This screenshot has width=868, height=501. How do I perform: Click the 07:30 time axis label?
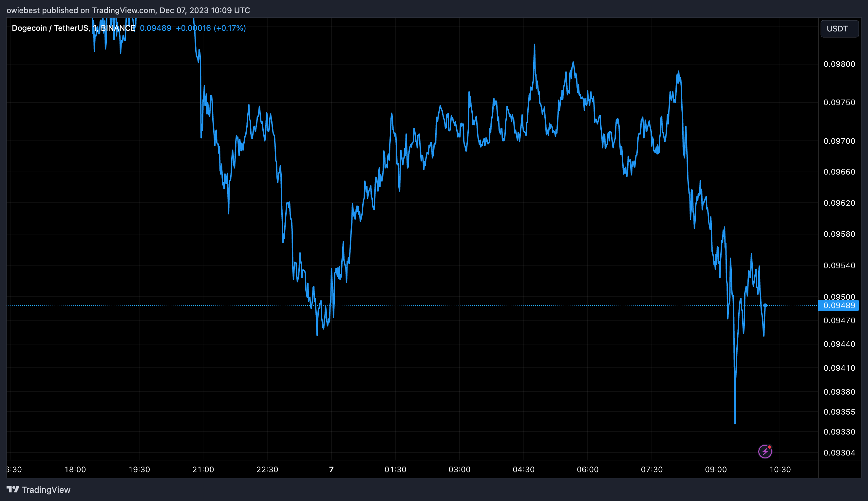tap(651, 469)
